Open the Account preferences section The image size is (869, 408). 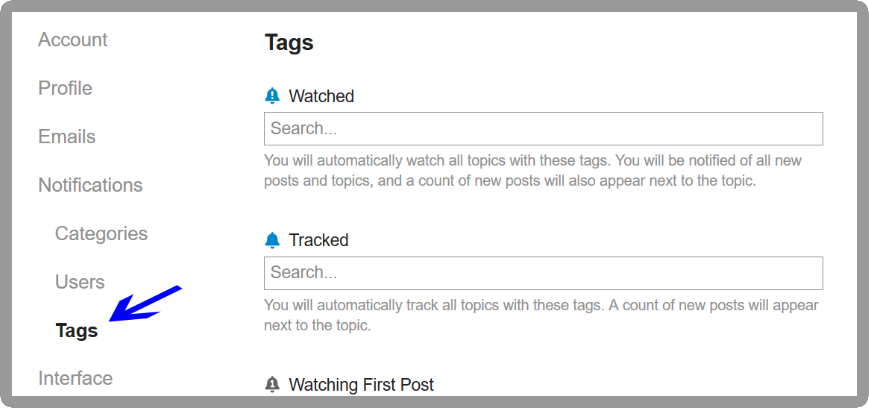[73, 40]
